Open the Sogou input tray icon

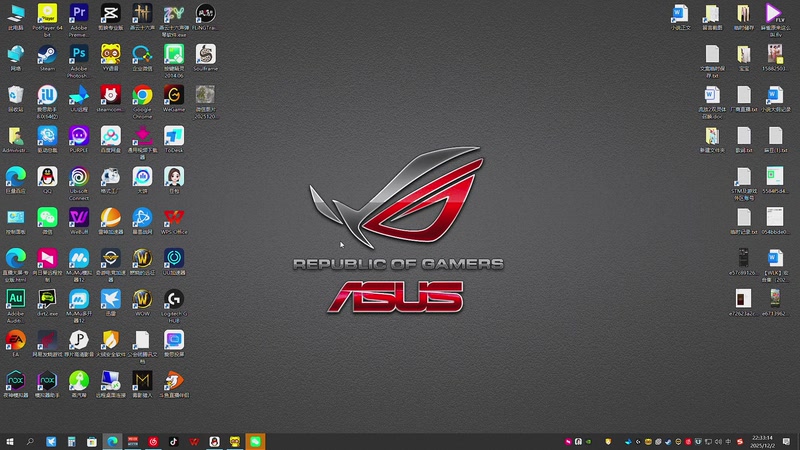[739, 441]
